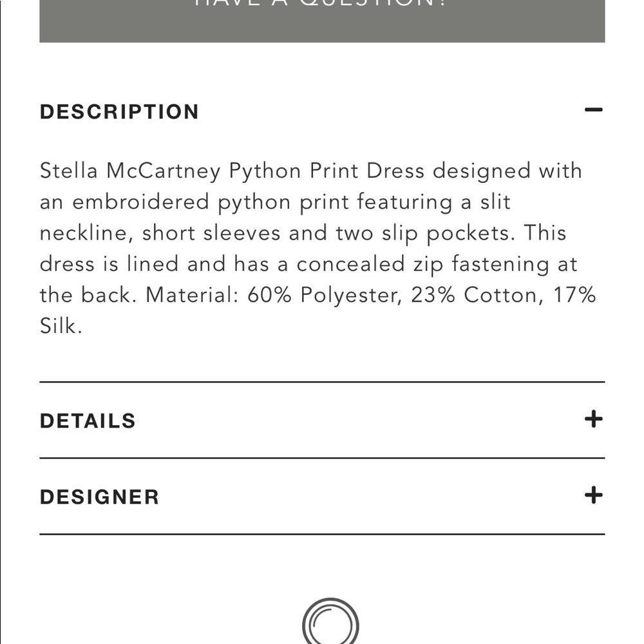
Task: Expand Details with the plus icon
Action: 593,420
